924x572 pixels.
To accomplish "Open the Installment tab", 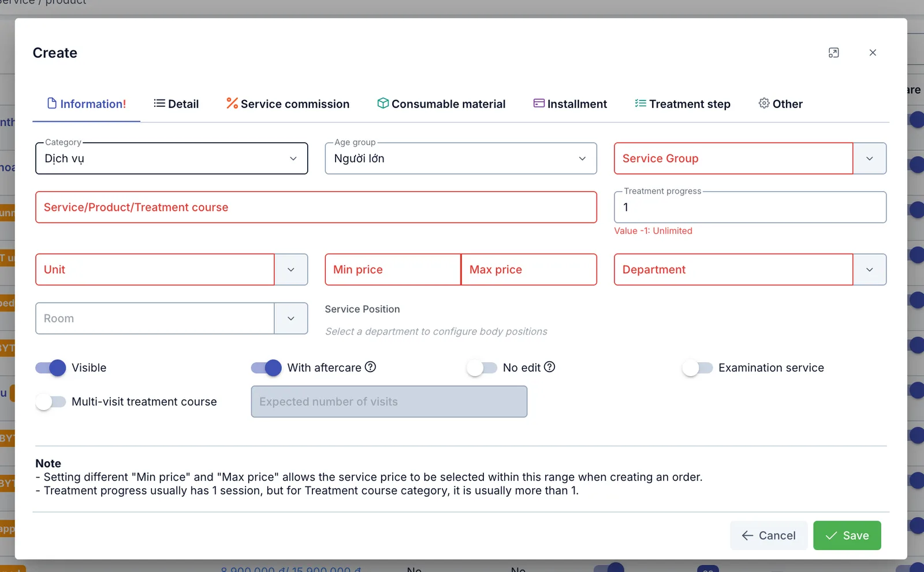I will pos(570,104).
